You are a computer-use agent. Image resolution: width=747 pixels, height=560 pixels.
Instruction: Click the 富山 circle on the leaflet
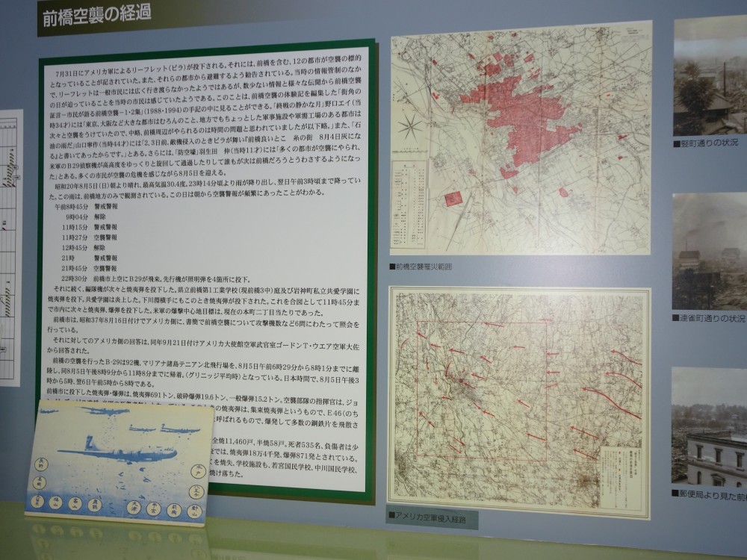click(75, 503)
